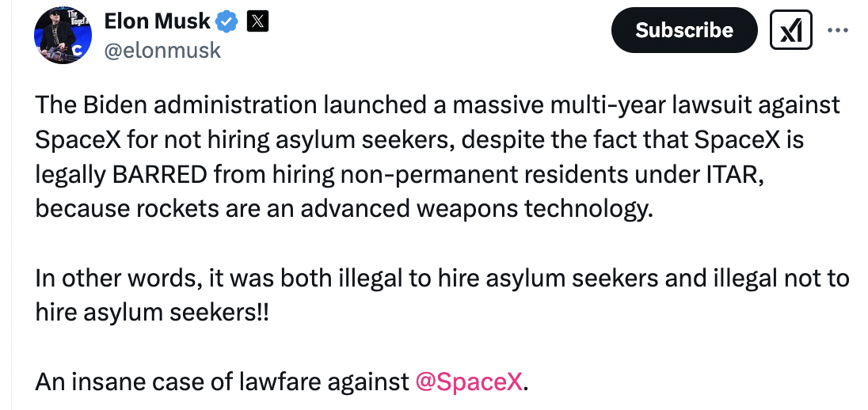Image resolution: width=868 pixels, height=410 pixels.
Task: Click Elon Musk's profile avatar
Action: point(62,36)
